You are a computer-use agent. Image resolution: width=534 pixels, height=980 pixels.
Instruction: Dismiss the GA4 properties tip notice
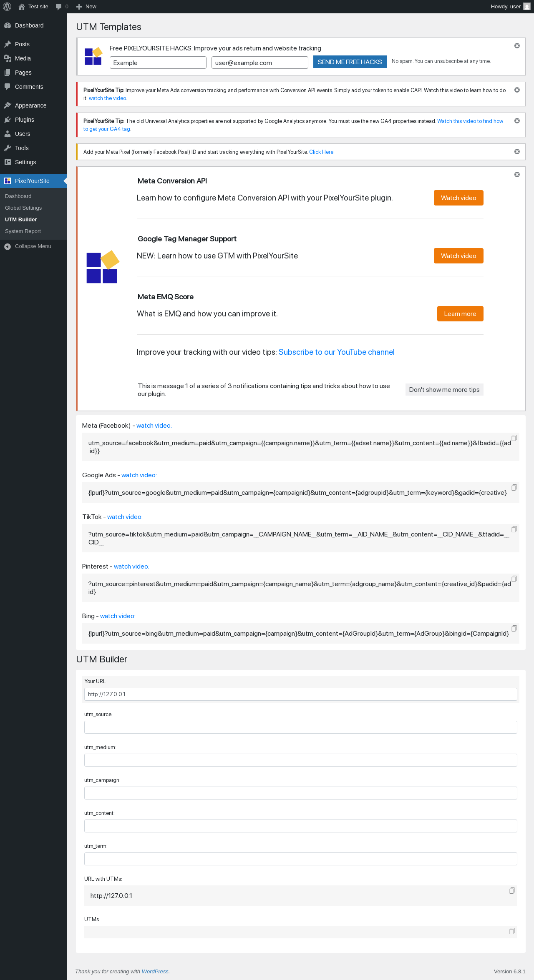click(x=517, y=121)
